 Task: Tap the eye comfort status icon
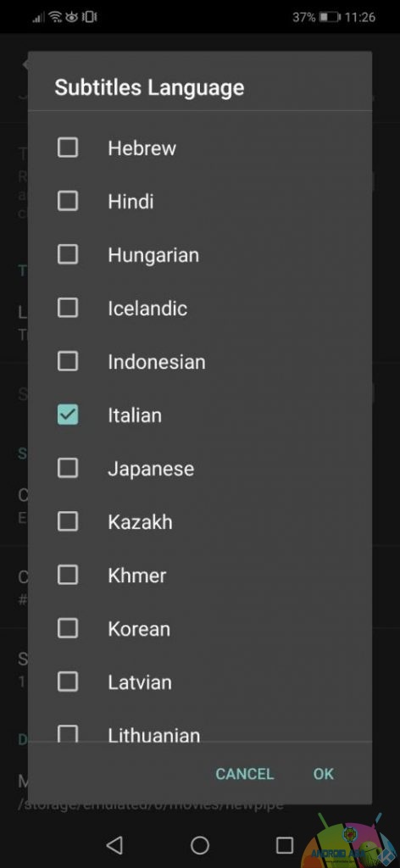[72, 17]
